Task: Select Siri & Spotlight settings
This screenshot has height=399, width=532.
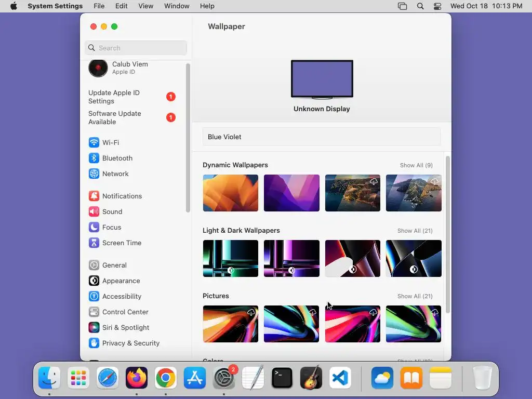Action: coord(119,328)
